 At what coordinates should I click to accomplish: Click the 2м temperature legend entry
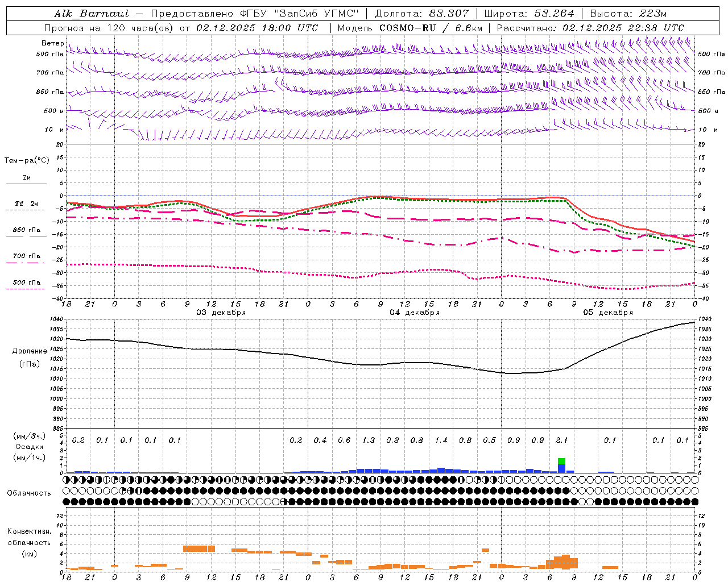click(x=26, y=178)
